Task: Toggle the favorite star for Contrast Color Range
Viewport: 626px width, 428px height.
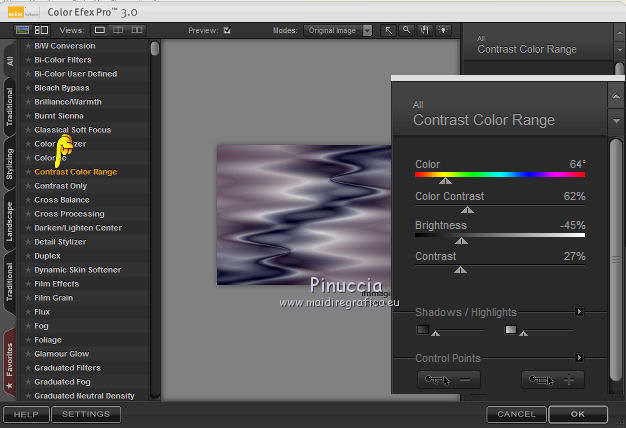Action: 28,172
